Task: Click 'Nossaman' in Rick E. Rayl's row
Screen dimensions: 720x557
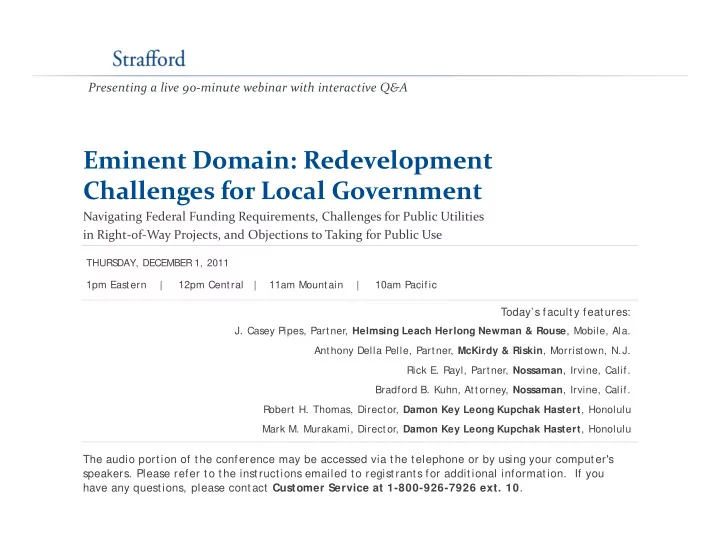Action: point(537,370)
